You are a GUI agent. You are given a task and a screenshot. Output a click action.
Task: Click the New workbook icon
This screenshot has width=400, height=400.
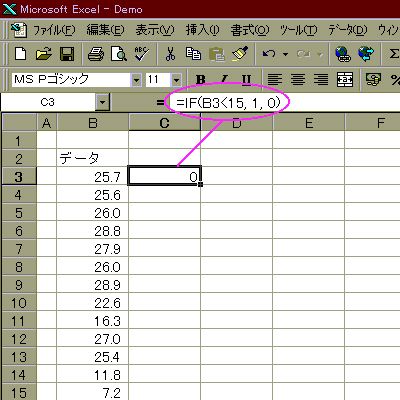(21, 54)
